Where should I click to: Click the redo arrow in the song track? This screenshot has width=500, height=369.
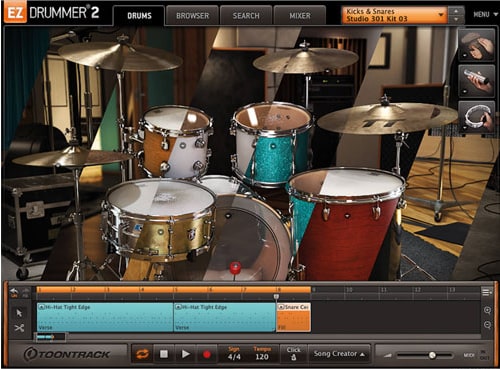pyautogui.click(x=25, y=292)
